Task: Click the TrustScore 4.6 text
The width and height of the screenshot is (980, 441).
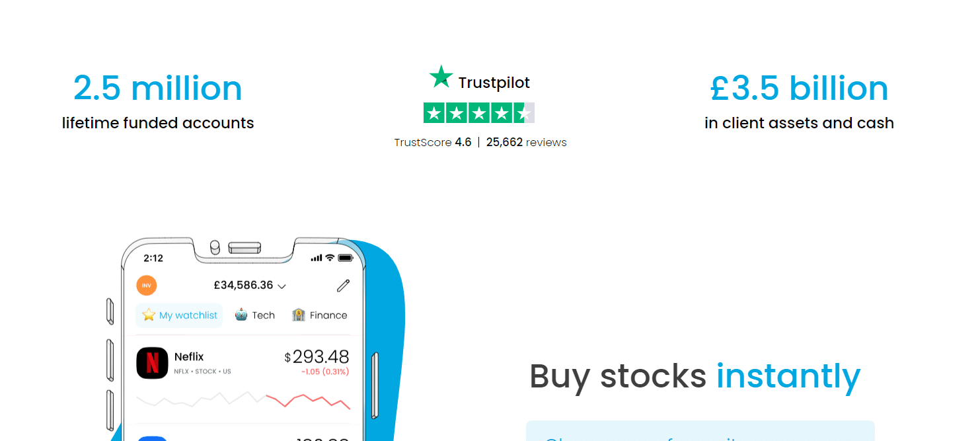Action: click(433, 142)
